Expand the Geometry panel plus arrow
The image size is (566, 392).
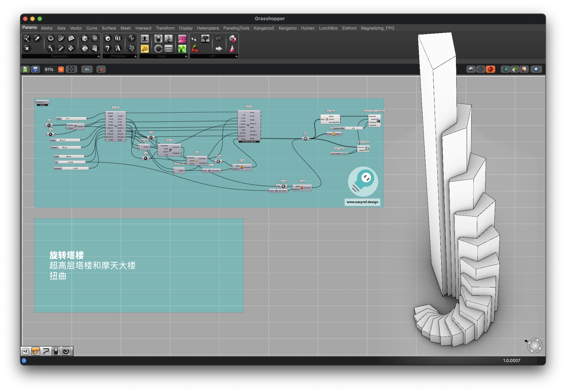click(99, 56)
